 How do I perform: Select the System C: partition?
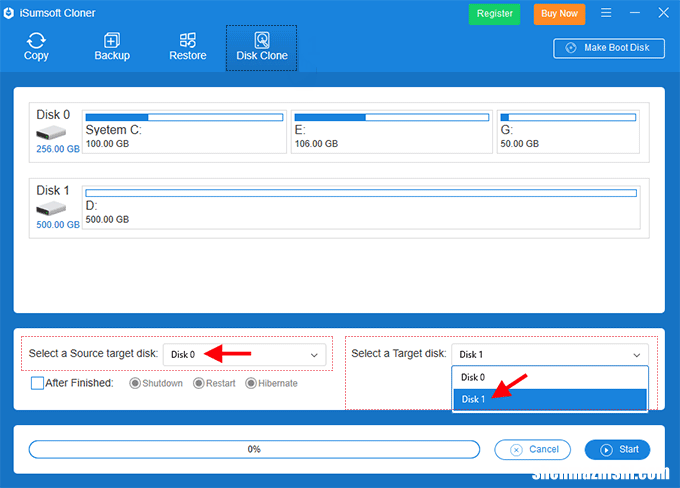pos(184,132)
